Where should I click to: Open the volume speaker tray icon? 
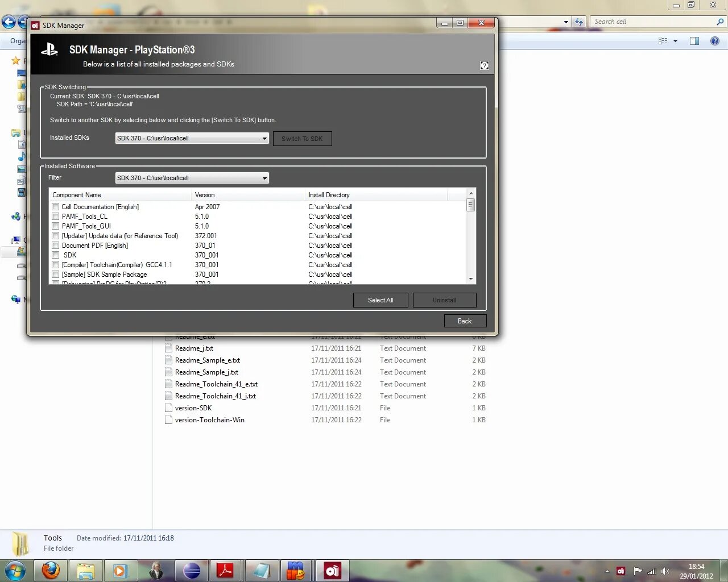(665, 571)
